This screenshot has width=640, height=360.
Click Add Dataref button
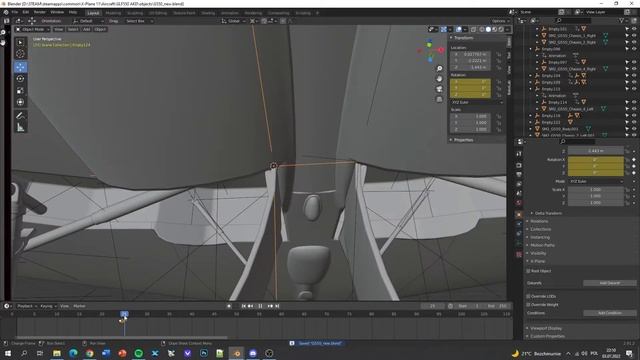click(610, 283)
